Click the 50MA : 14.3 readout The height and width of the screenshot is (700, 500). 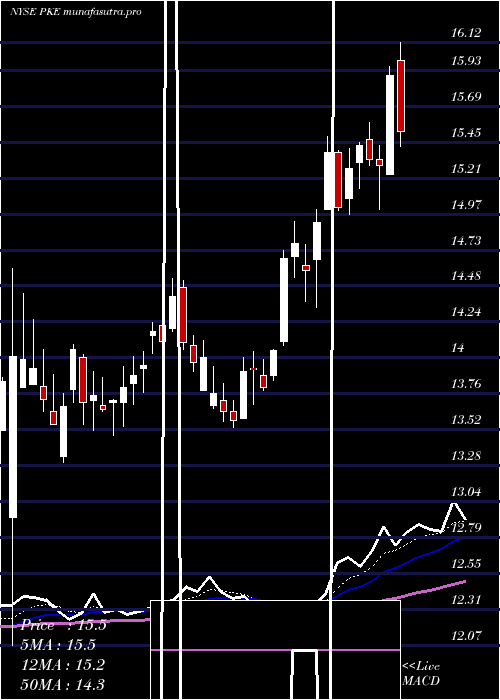63,684
